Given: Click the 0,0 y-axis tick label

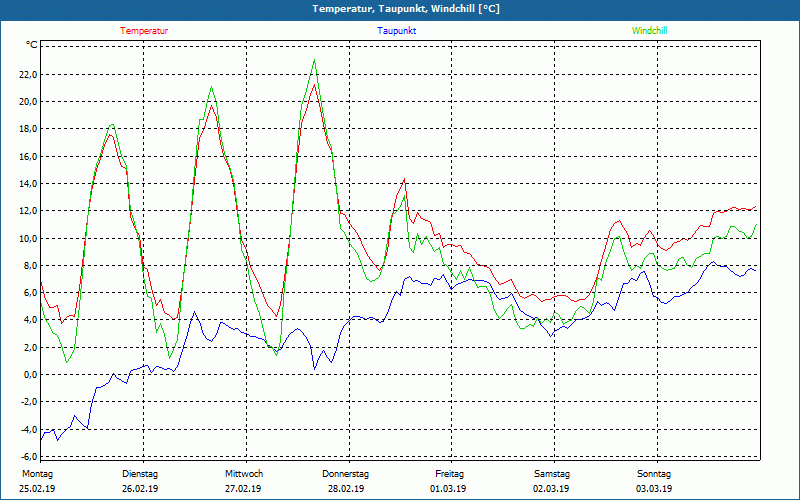Looking at the screenshot, I should [29, 374].
